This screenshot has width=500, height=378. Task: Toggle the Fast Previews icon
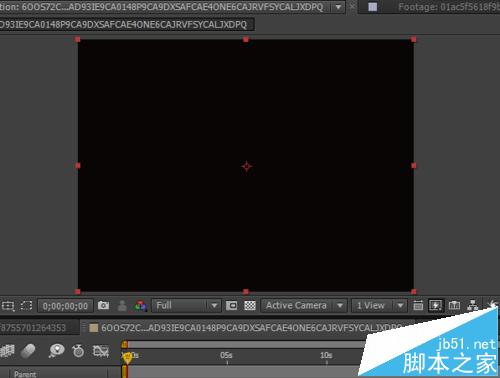pyautogui.click(x=436, y=305)
